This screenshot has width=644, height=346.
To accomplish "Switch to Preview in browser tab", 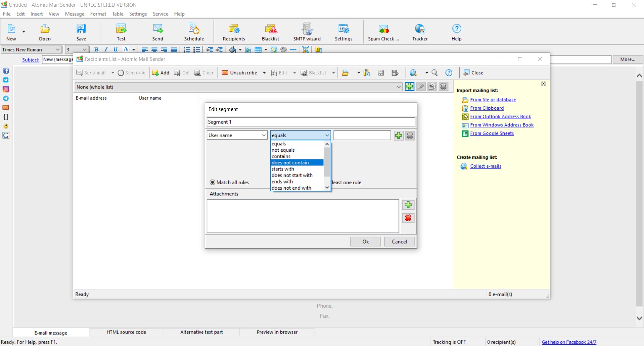I will 277,332.
